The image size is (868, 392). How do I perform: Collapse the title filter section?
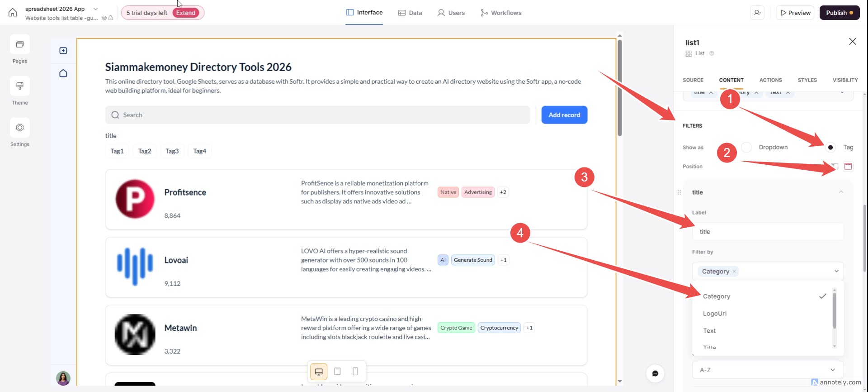coord(841,192)
